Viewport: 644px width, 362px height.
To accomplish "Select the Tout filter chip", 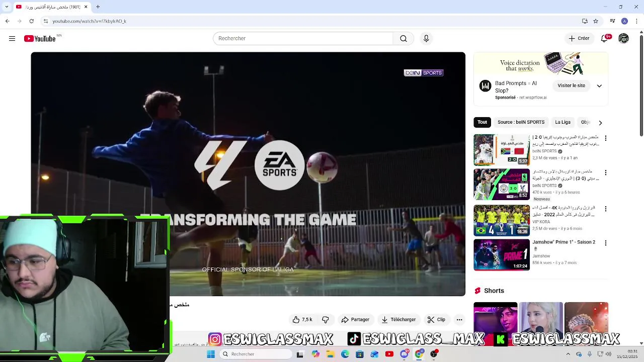I will 482,122.
